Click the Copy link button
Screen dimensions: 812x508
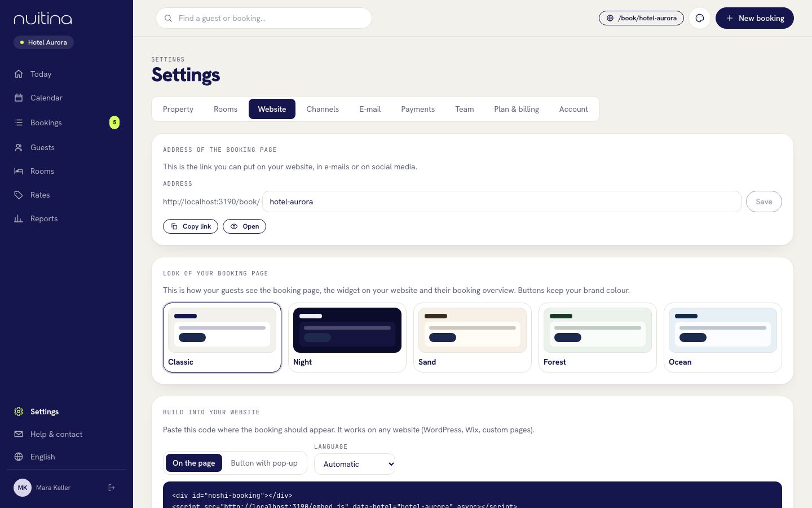(x=191, y=226)
